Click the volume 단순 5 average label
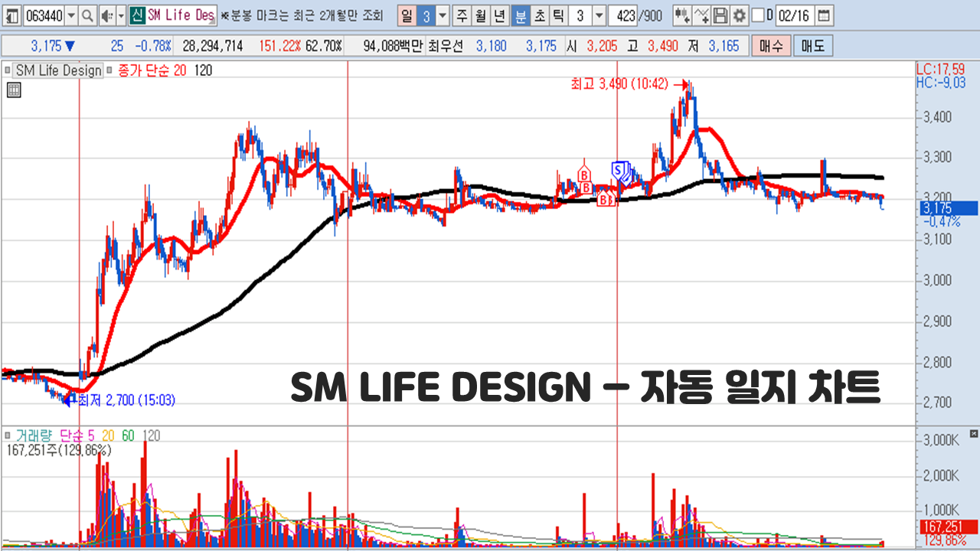This screenshot has height=551, width=980. coord(77,435)
